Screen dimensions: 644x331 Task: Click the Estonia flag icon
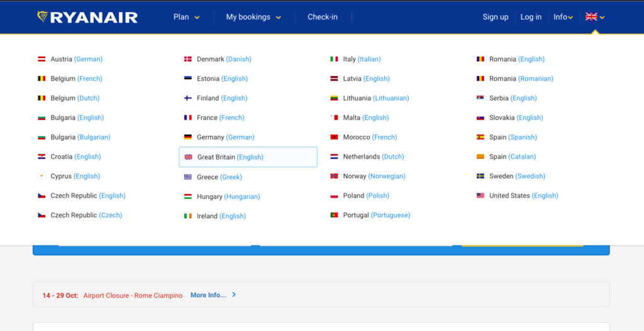click(x=187, y=79)
